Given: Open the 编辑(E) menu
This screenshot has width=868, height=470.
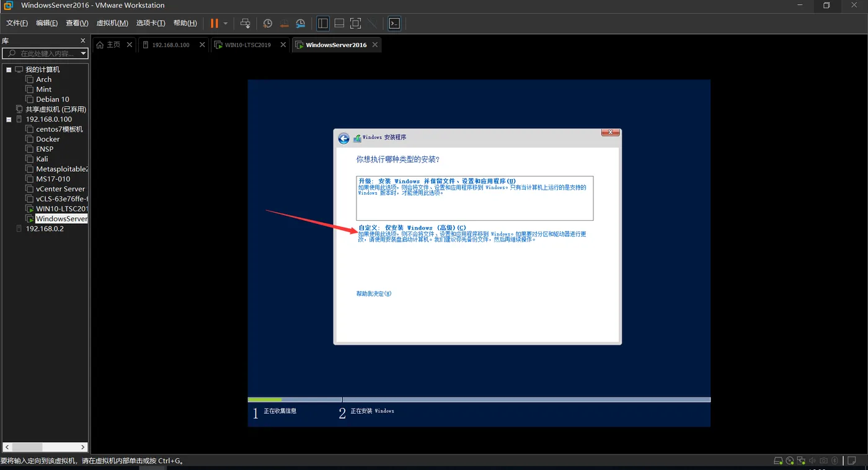Looking at the screenshot, I should click(46, 24).
